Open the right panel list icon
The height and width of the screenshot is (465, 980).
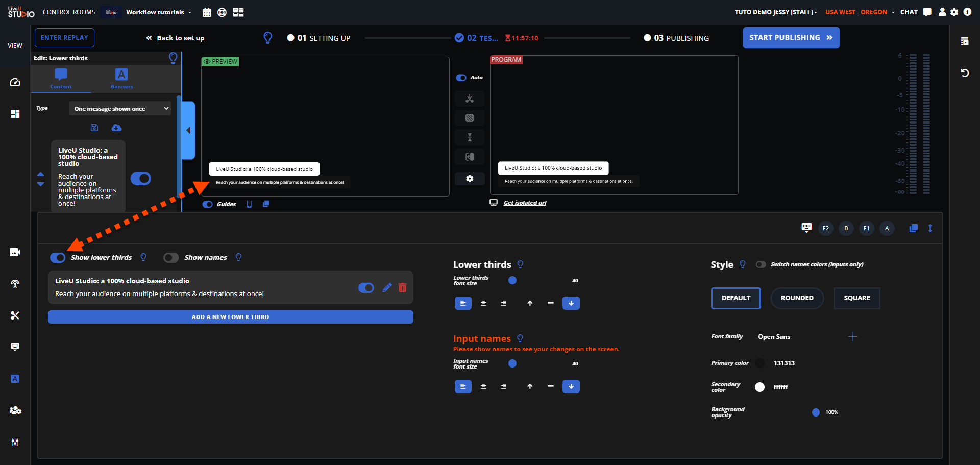click(x=965, y=41)
